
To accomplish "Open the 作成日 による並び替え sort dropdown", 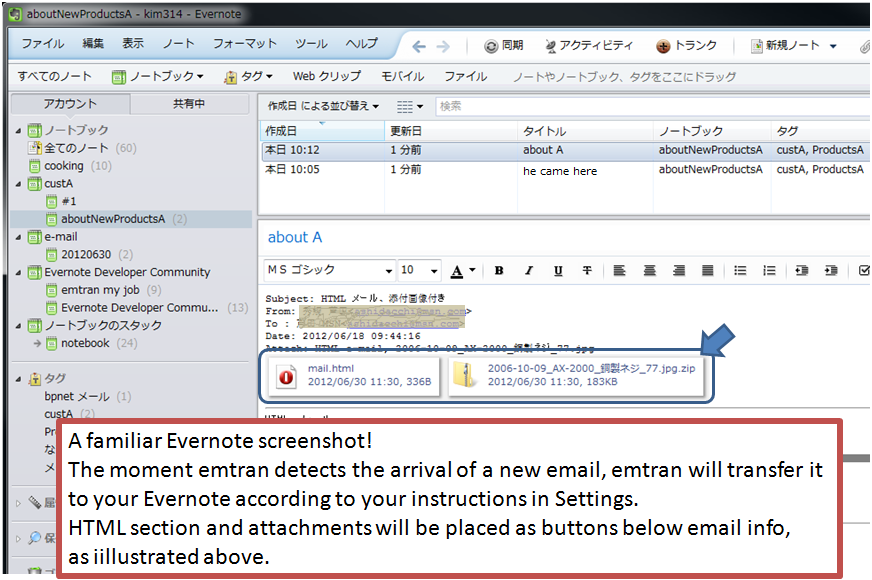I will [323, 106].
